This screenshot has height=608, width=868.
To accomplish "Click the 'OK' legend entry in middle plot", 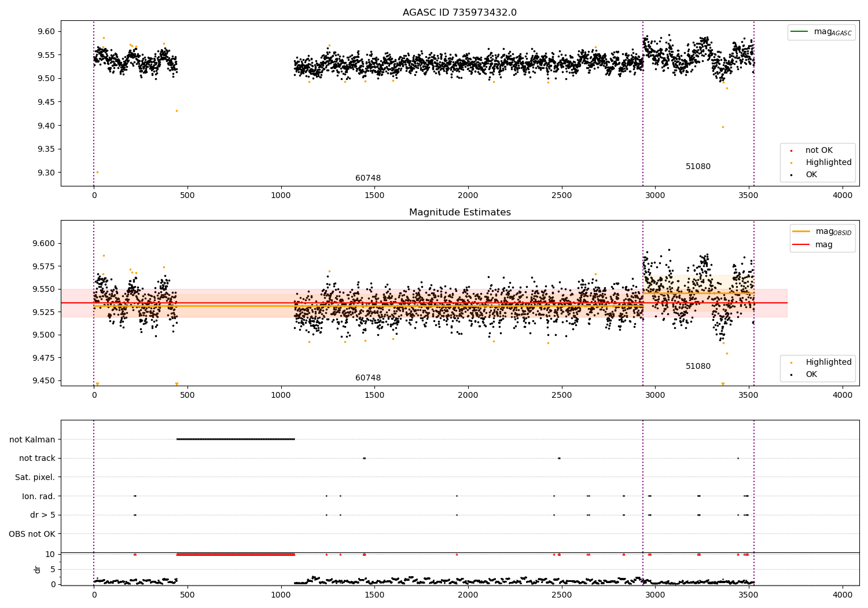I will point(811,375).
